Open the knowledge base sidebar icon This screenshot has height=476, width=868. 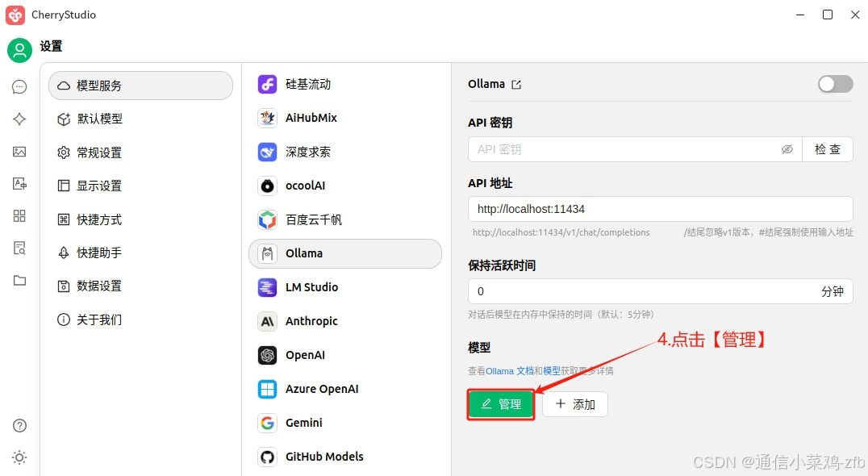pos(19,248)
